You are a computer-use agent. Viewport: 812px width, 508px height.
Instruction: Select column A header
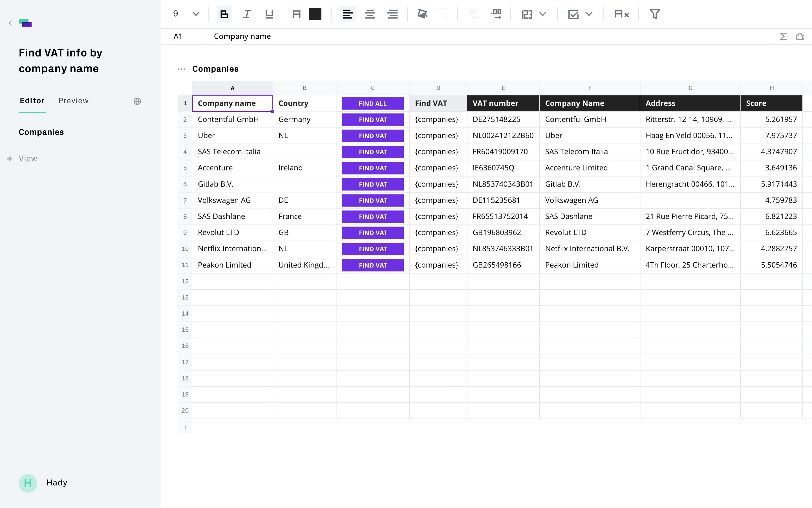click(232, 88)
